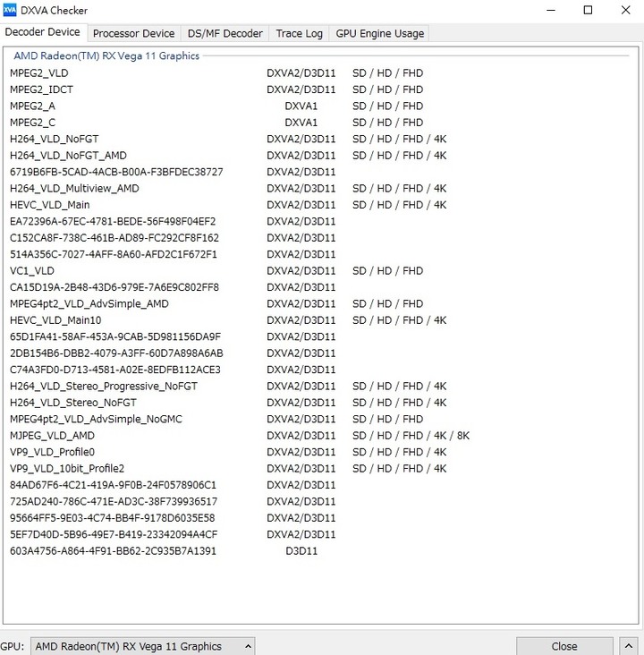
Task: Select the MPEG2_A decoder entry
Action: click(216, 106)
